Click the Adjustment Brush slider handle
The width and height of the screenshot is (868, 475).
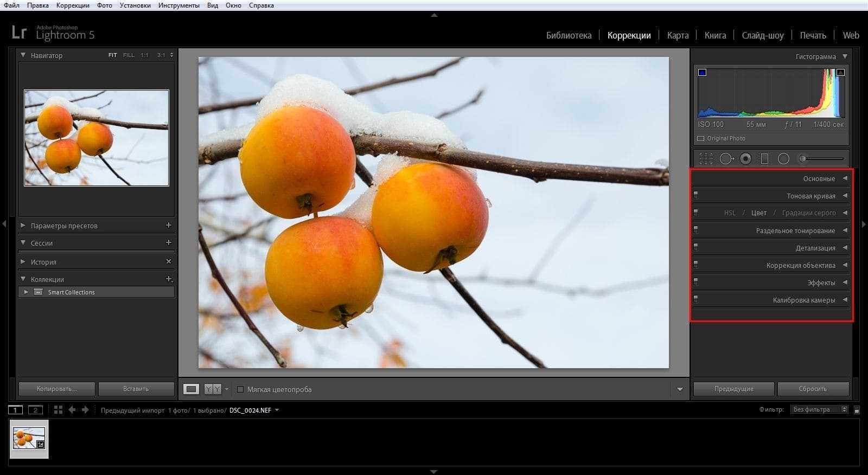coord(802,158)
